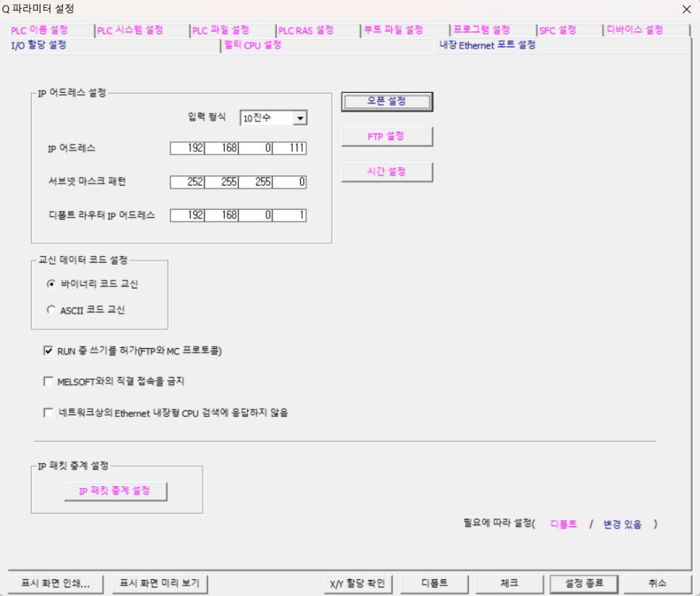Enable Ethernet 내장형 CPU 검색 응답 안함 checkbox
This screenshot has width=700, height=596.
(x=49, y=413)
